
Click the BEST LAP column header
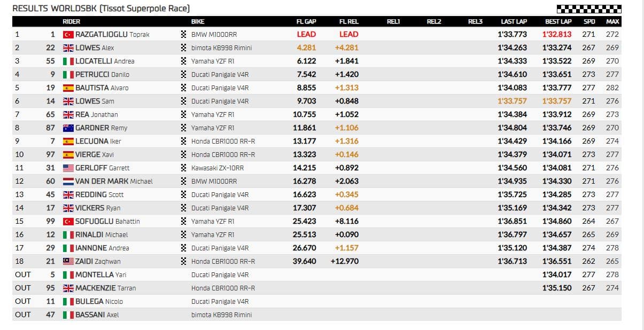point(558,21)
